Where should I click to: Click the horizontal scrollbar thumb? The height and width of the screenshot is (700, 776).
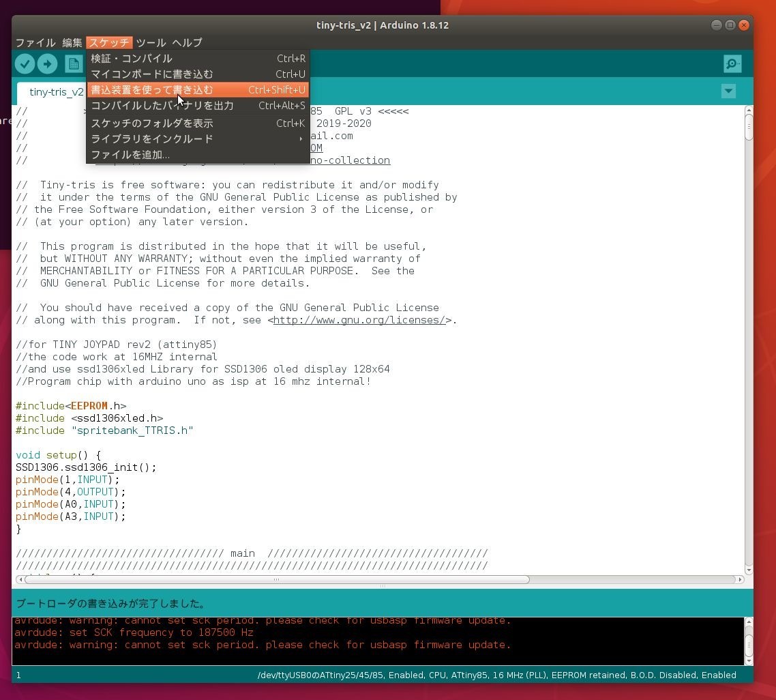pos(277,579)
